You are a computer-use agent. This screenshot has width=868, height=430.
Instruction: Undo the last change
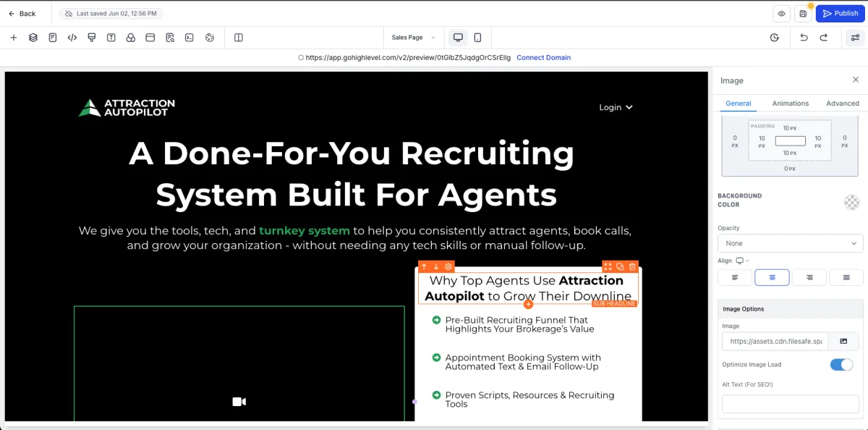804,38
